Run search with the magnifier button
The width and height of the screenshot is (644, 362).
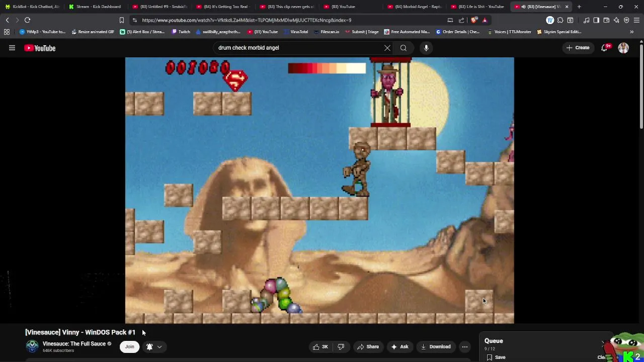(x=404, y=48)
